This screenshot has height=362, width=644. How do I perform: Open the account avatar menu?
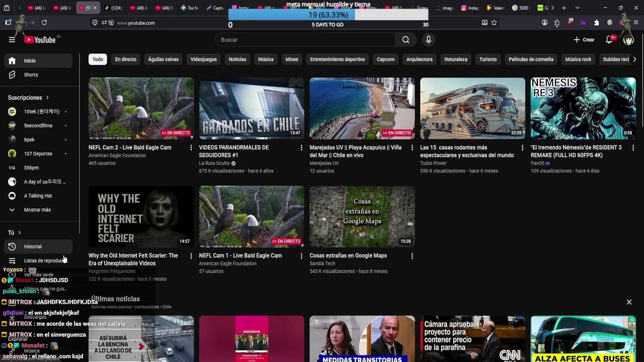(x=628, y=40)
